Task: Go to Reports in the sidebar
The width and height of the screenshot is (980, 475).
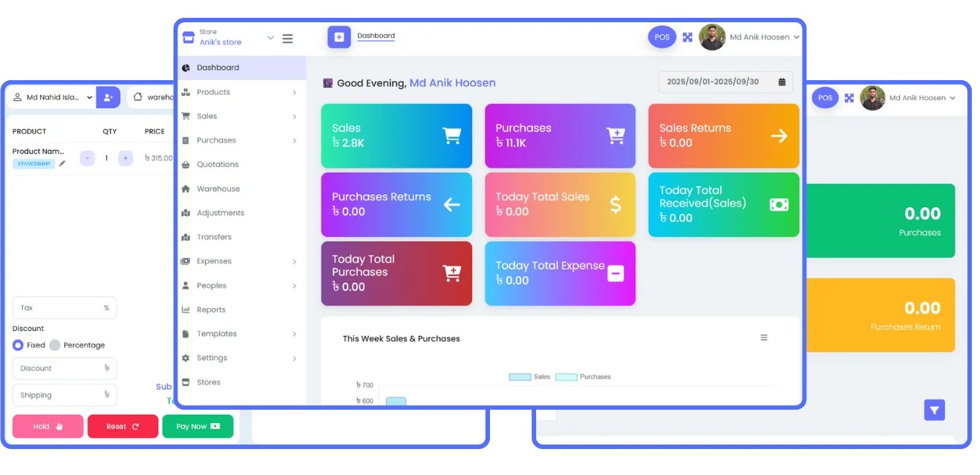Action: [211, 310]
